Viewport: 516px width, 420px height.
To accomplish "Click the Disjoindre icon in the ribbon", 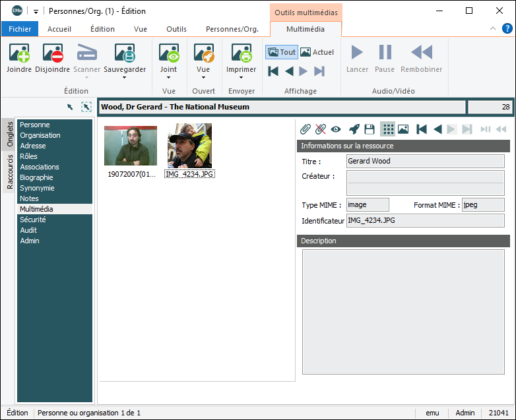I will [x=52, y=54].
